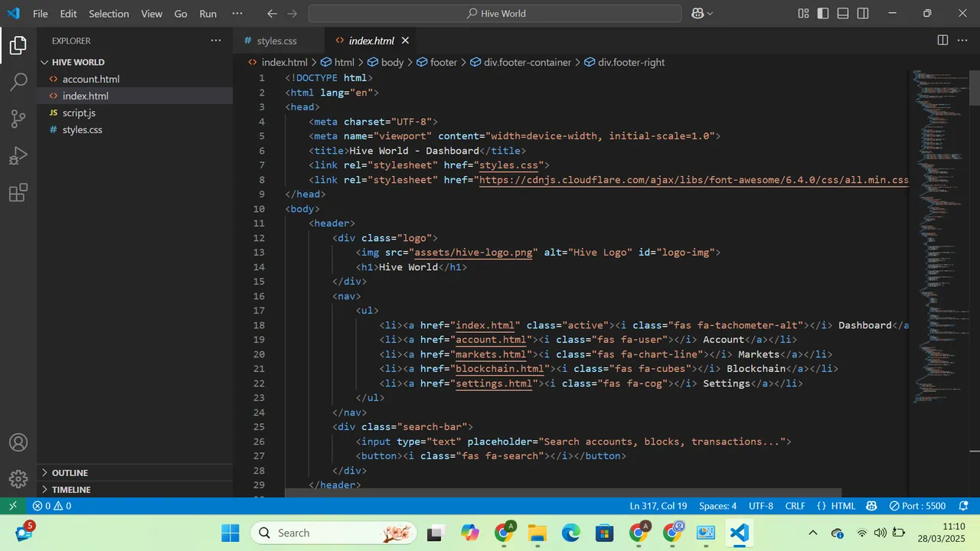Open the File menu
Viewport: 980px width, 551px height.
[41, 14]
